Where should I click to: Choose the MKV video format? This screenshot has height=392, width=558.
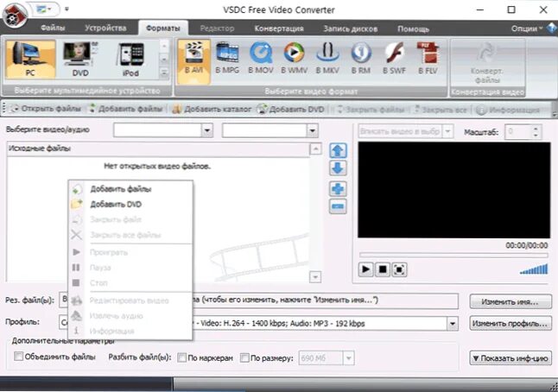point(327,59)
